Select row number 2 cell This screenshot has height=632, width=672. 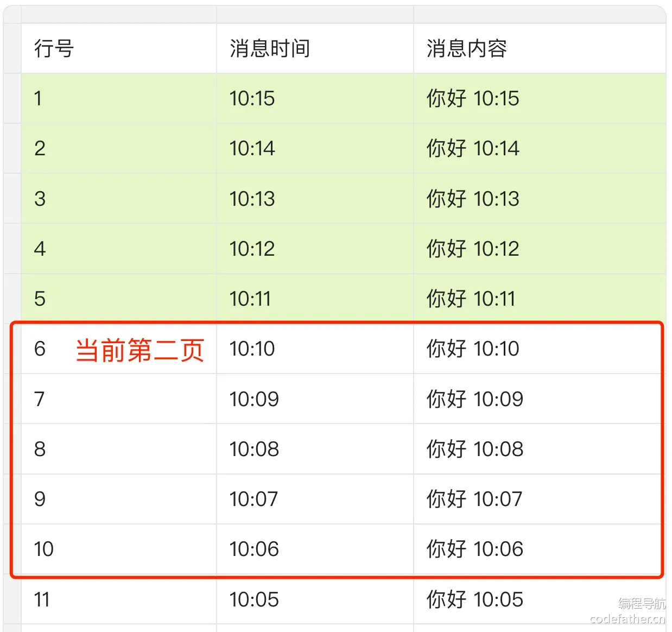[x=119, y=148]
